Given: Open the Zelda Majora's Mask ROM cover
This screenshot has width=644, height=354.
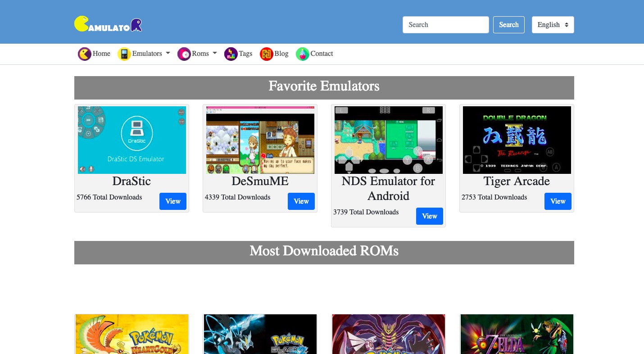Looking at the screenshot, I should [x=517, y=334].
